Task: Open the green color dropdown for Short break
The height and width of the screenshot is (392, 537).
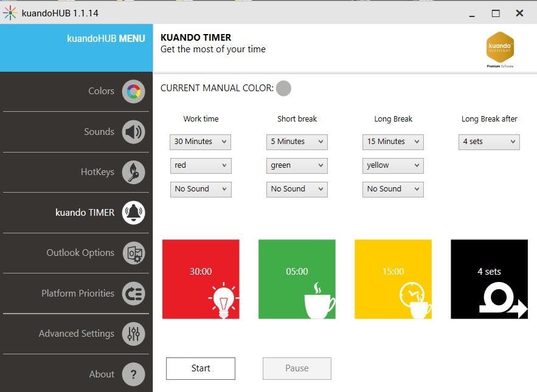Action: [x=297, y=166]
